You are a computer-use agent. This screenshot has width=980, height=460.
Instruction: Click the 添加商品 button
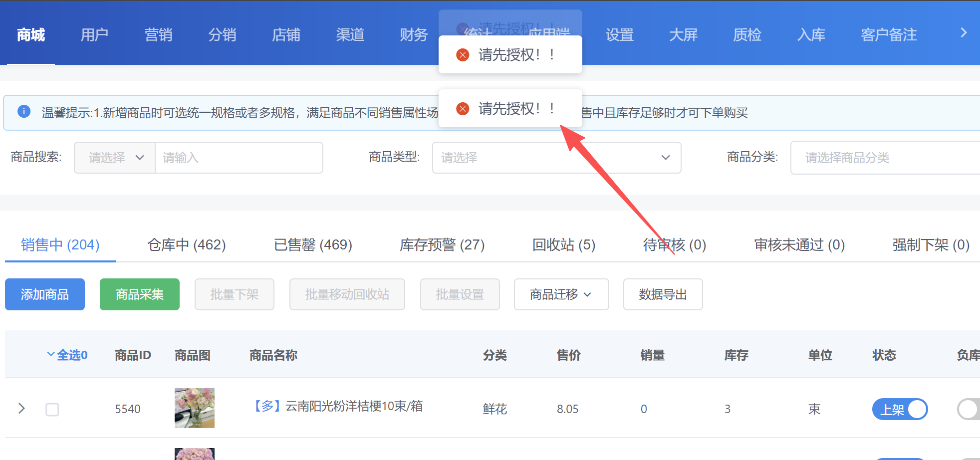[x=45, y=294]
